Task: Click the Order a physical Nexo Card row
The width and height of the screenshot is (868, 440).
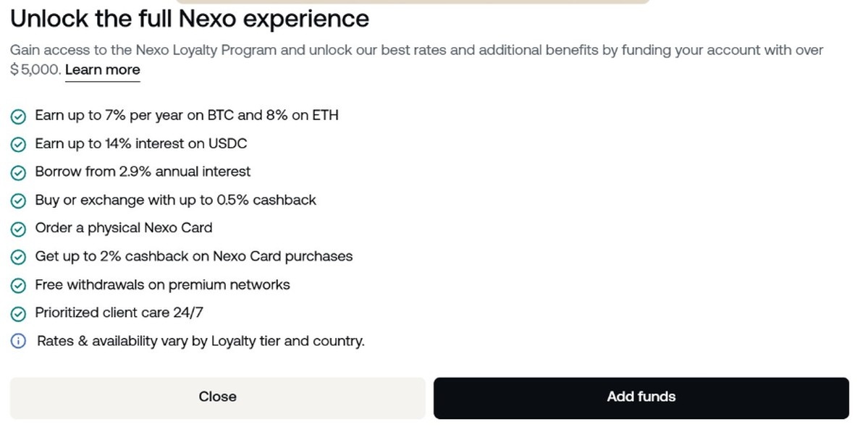Action: pyautogui.click(x=123, y=228)
